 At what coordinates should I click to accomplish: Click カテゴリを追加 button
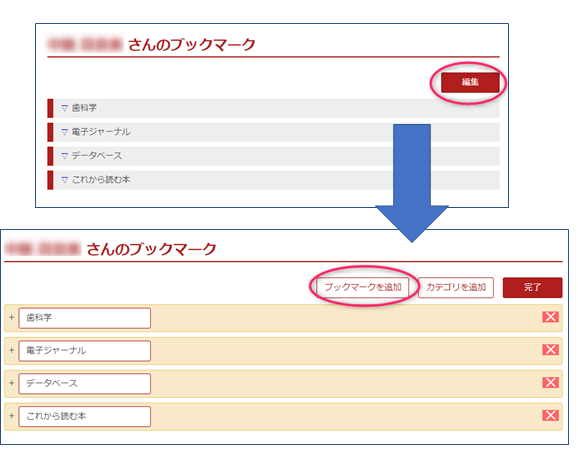click(x=456, y=287)
